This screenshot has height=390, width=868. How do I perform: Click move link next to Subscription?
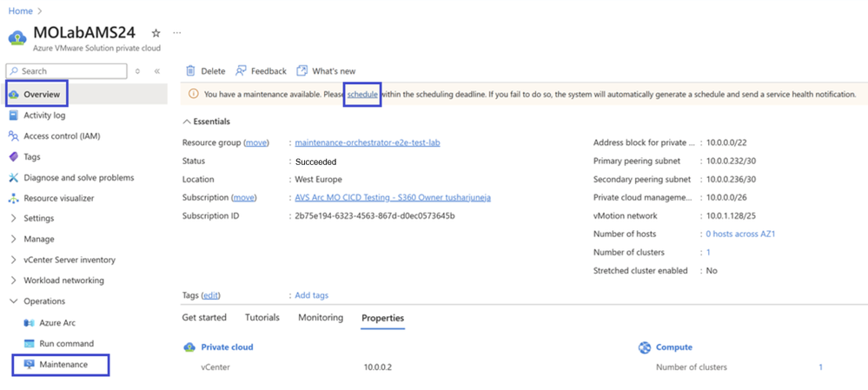pyautogui.click(x=244, y=197)
